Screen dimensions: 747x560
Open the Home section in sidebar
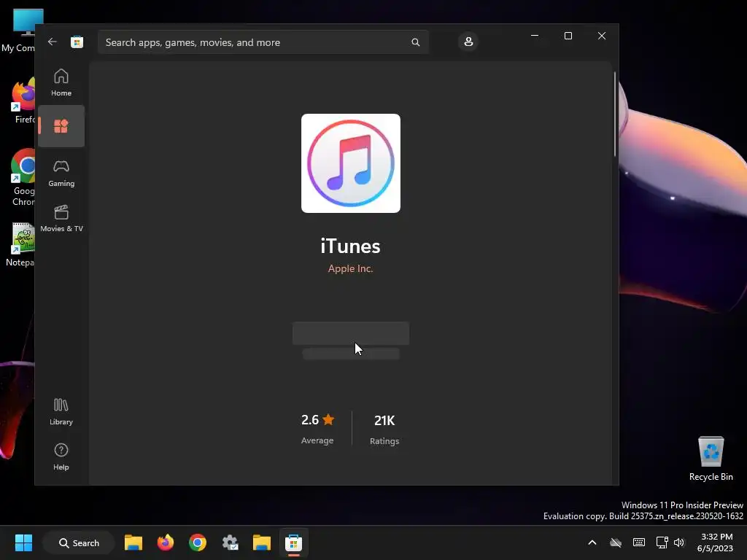pyautogui.click(x=61, y=82)
